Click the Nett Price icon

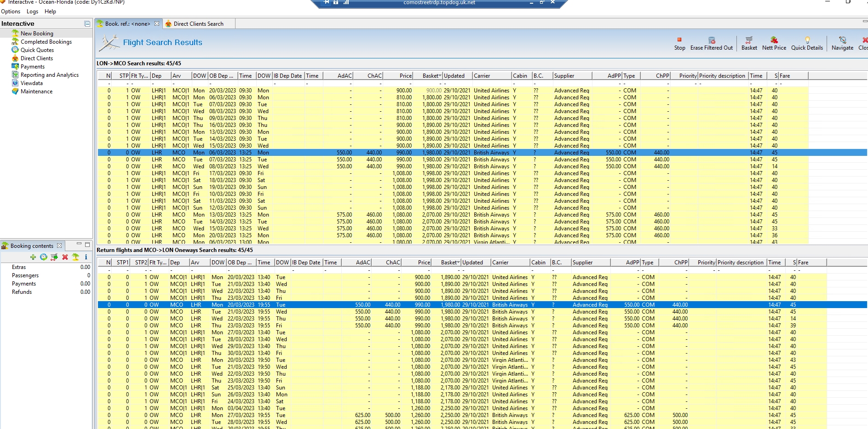(774, 40)
